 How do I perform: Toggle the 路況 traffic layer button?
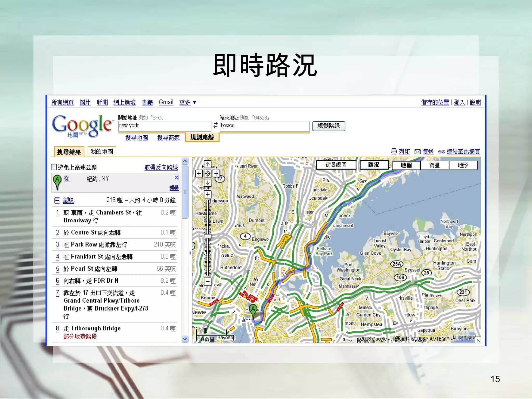374,165
